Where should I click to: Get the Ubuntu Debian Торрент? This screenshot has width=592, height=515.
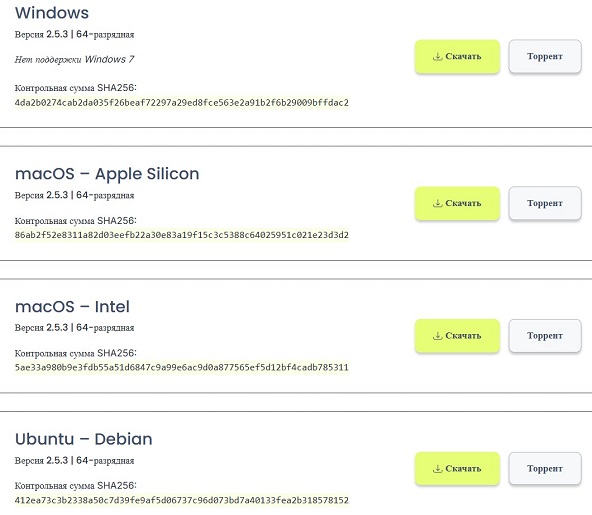[x=545, y=469]
